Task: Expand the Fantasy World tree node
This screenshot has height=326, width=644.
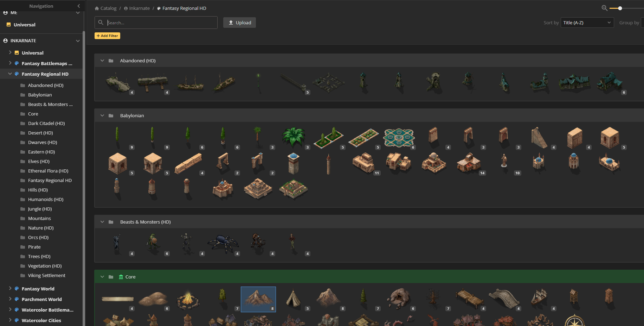Action: tap(10, 288)
